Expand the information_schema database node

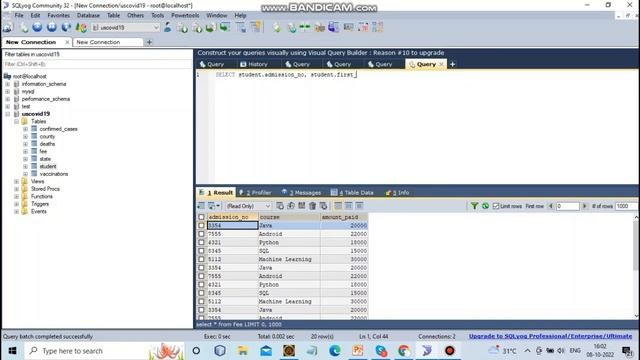tap(7, 84)
